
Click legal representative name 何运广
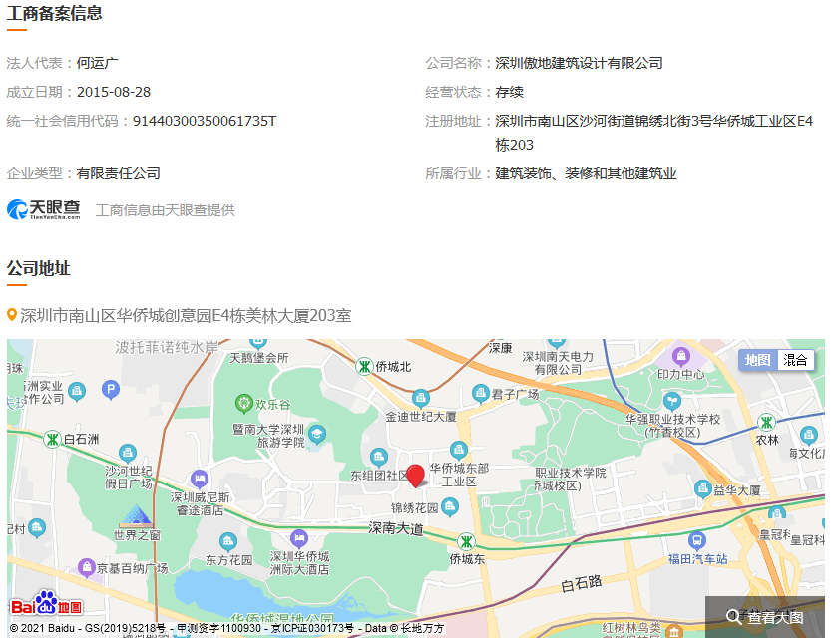click(x=98, y=63)
